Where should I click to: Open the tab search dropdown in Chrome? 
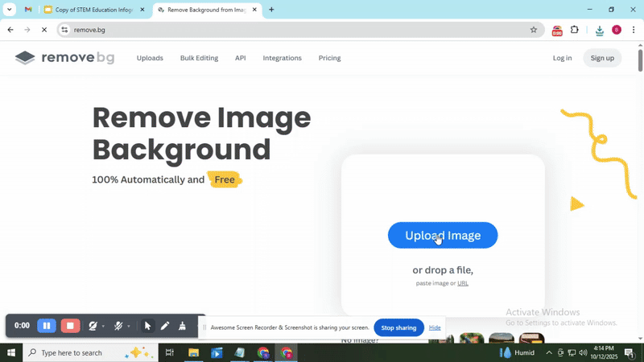pos(10,10)
